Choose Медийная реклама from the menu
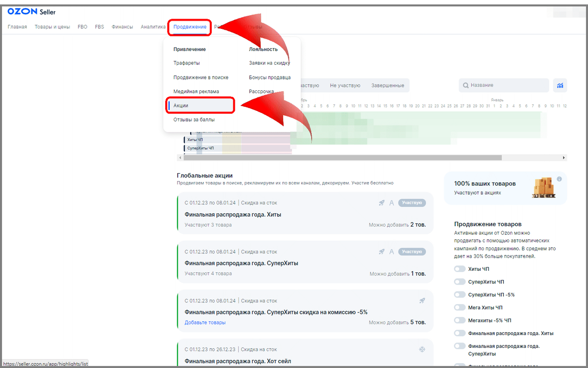The image size is (588, 368). click(x=196, y=92)
